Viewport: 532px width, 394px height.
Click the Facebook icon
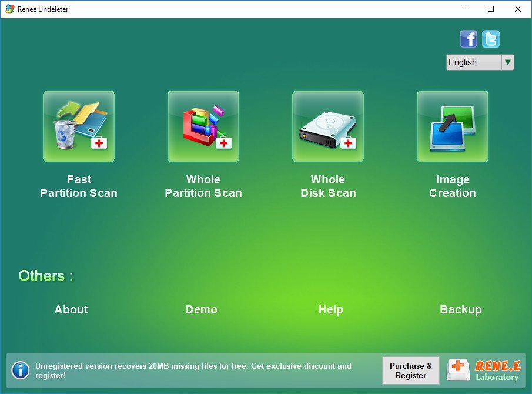tap(469, 39)
